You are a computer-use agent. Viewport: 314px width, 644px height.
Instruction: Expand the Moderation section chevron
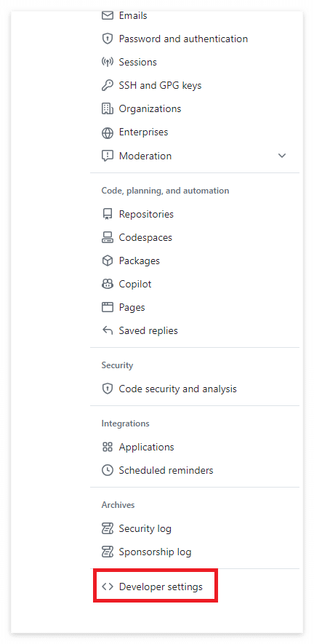(282, 156)
